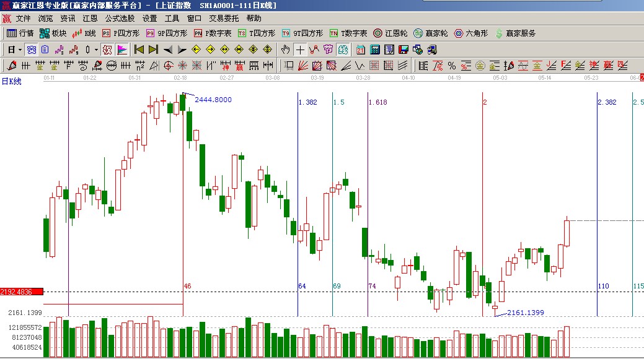Toggle the crosshair cursor tool
644x359 pixels.
coord(300,50)
